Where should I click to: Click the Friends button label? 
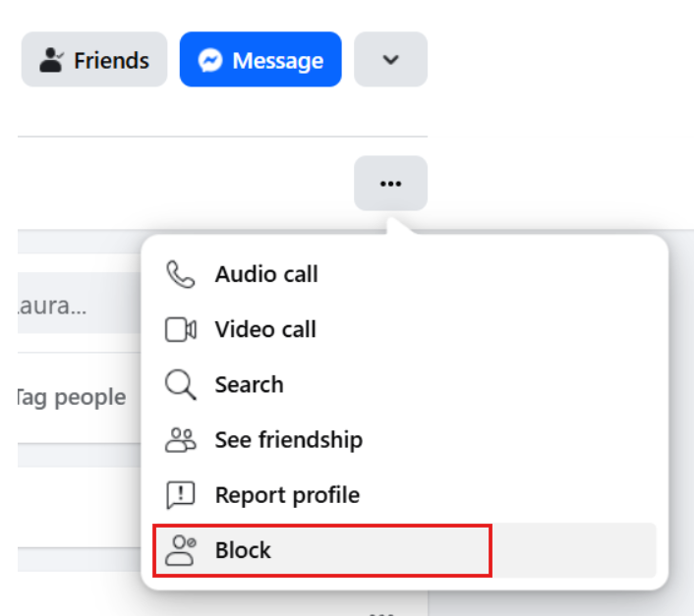point(111,61)
